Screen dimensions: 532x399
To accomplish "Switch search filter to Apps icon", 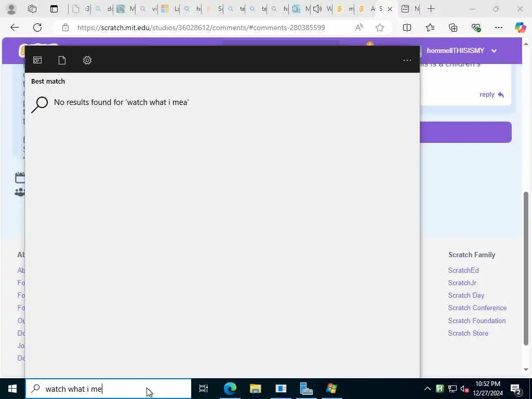I will 37,60.
